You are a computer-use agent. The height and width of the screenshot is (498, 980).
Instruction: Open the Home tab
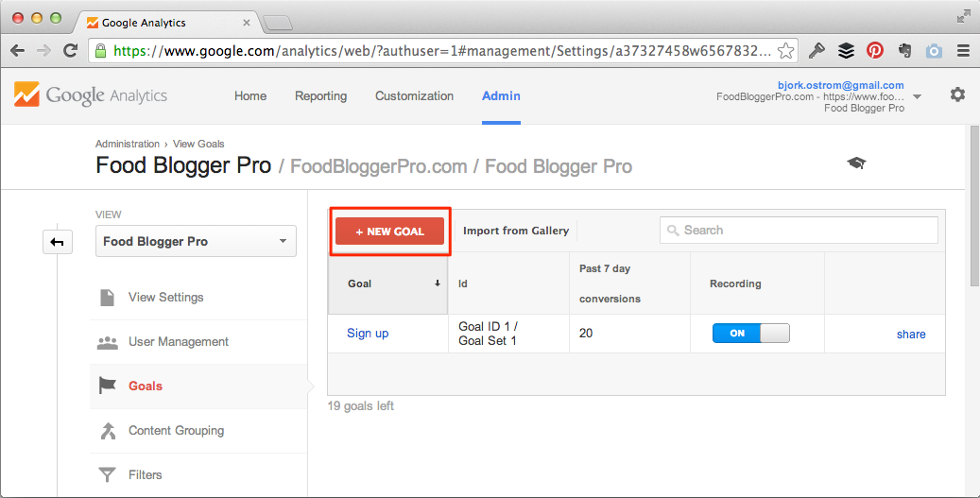coord(250,95)
